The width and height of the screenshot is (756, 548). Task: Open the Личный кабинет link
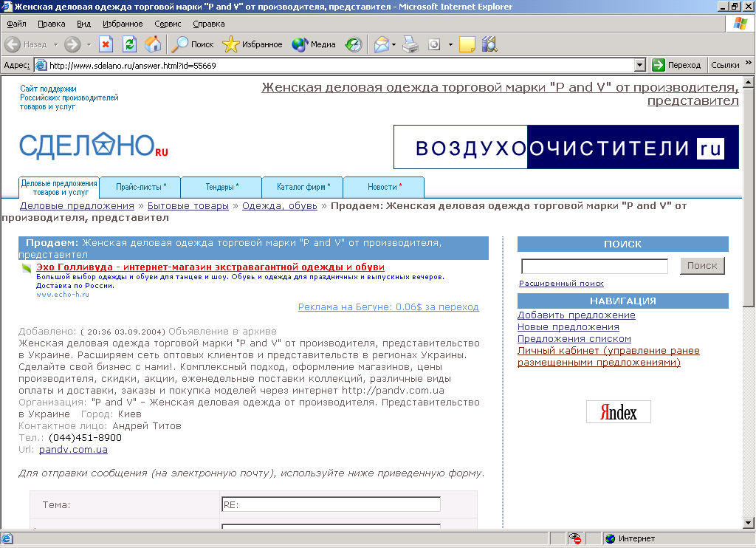(608, 357)
